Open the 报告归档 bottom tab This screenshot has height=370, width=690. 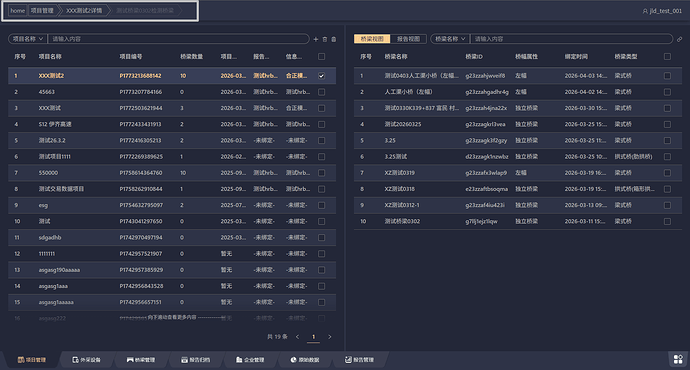pyautogui.click(x=195, y=360)
